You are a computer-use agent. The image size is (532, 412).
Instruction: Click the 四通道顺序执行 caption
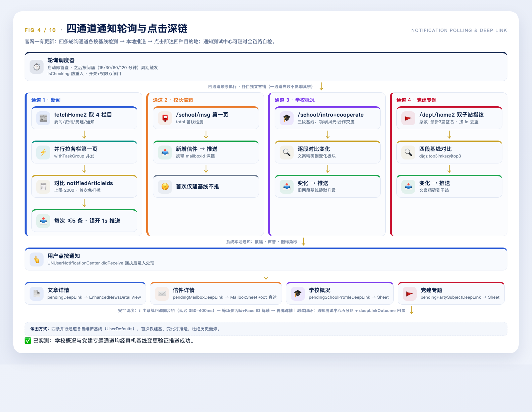(x=260, y=87)
